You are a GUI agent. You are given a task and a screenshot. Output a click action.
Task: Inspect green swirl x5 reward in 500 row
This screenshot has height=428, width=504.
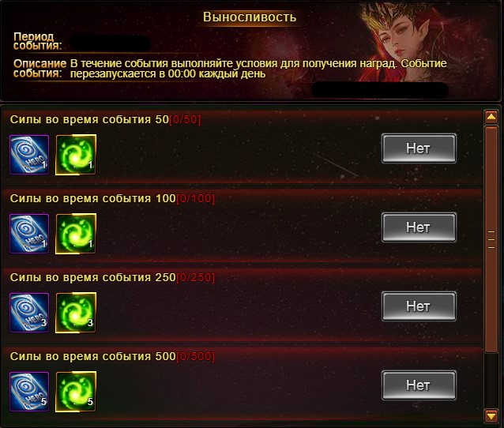point(76,392)
